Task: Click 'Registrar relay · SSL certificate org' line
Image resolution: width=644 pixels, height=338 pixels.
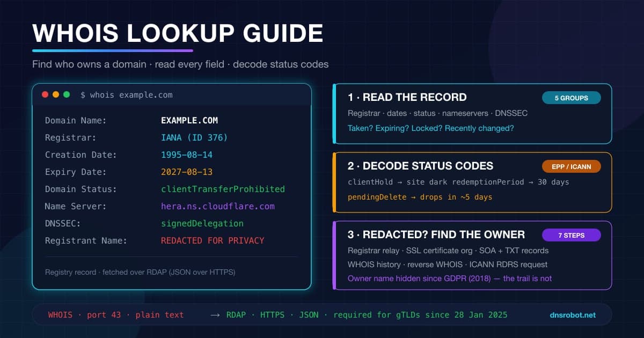Action: (448, 251)
